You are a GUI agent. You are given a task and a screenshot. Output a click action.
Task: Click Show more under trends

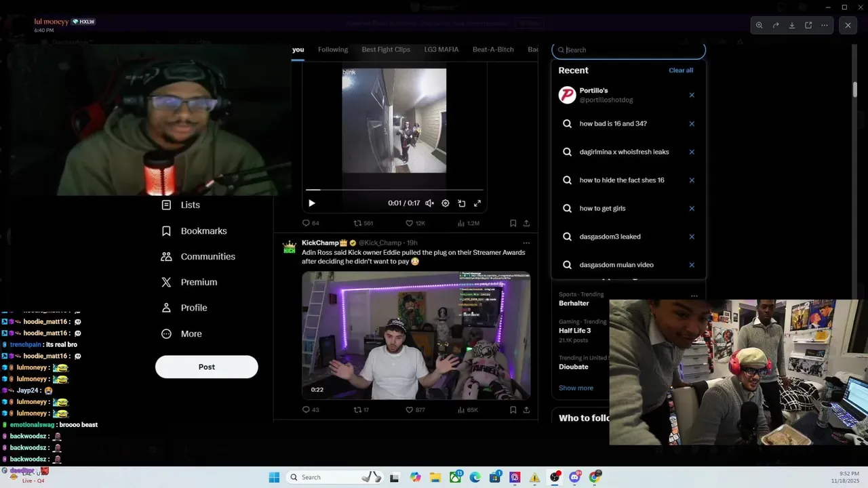(576, 388)
